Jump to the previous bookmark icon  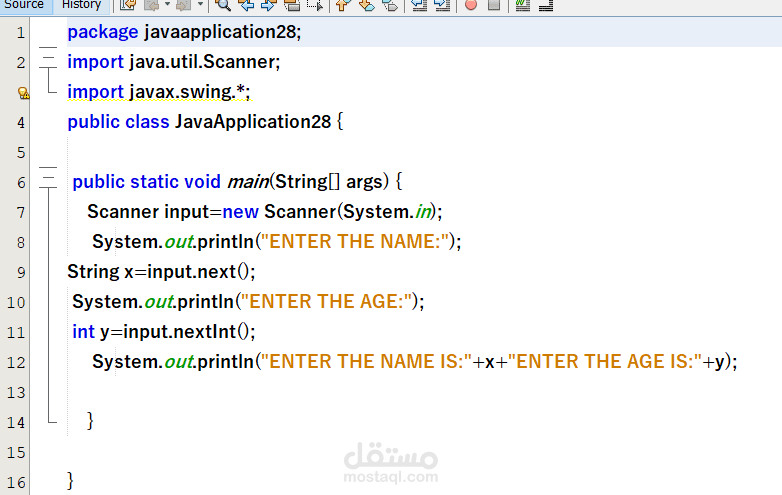click(342, 5)
